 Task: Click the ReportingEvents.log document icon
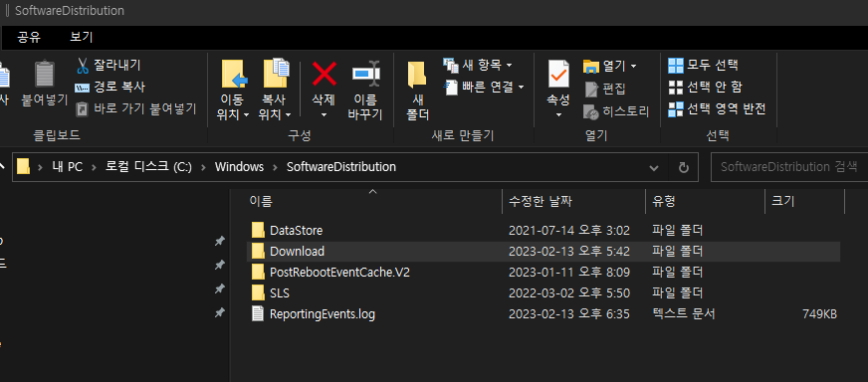(258, 314)
